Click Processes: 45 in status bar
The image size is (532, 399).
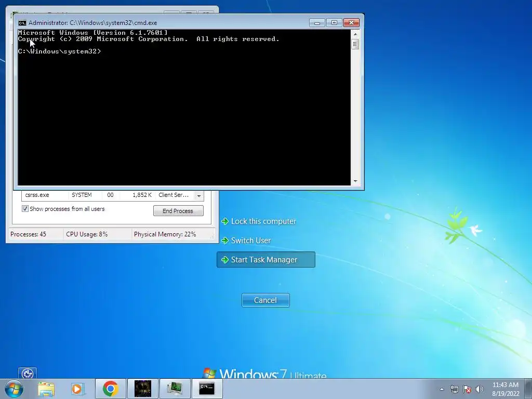[28, 234]
